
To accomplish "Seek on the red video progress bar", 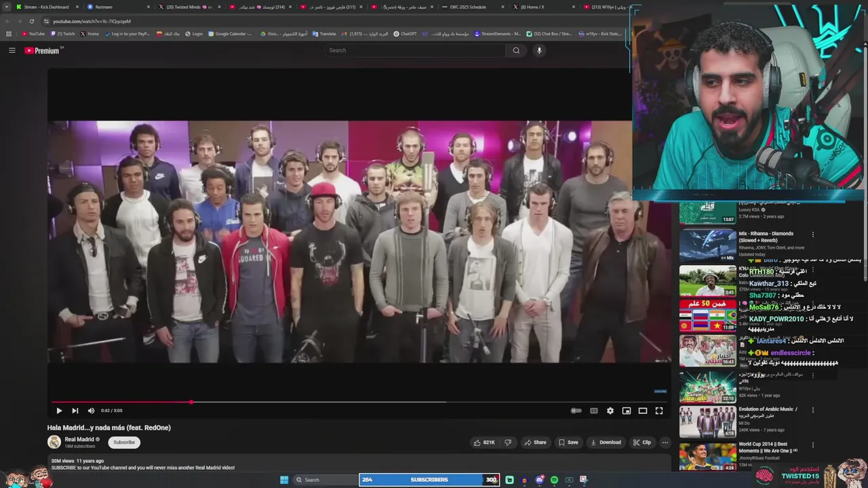I will coord(359,402).
